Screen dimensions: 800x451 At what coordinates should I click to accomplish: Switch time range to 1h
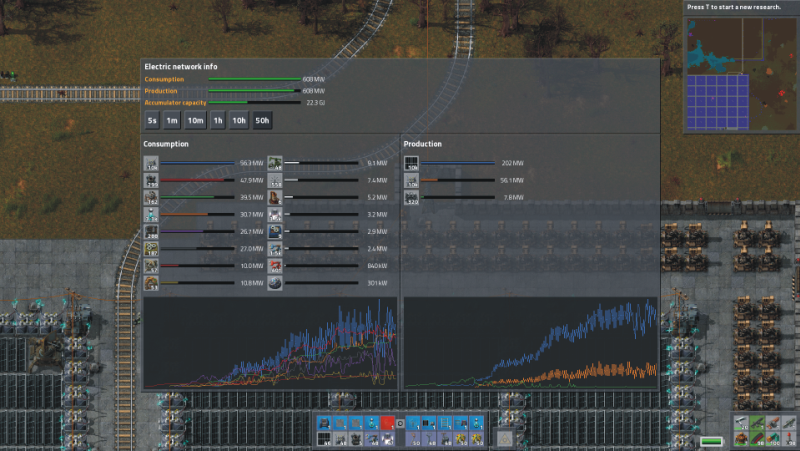point(217,121)
